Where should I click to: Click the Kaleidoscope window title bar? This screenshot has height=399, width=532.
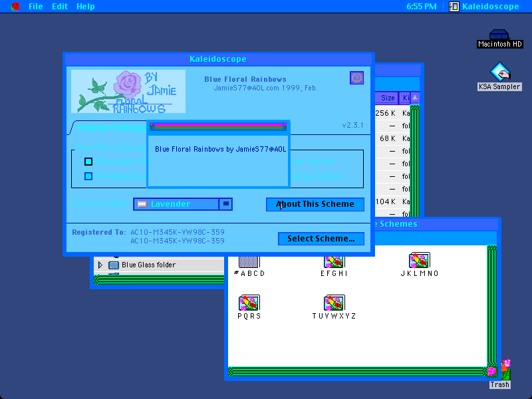tap(218, 59)
